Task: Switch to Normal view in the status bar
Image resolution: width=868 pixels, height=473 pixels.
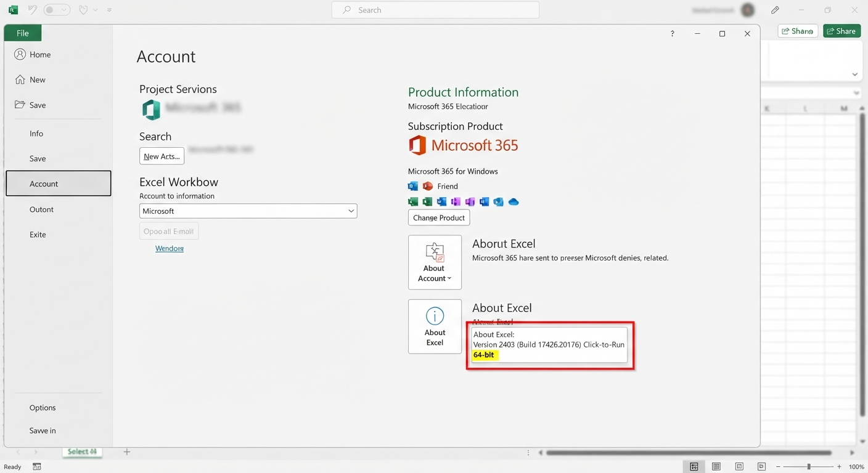Action: click(x=694, y=467)
